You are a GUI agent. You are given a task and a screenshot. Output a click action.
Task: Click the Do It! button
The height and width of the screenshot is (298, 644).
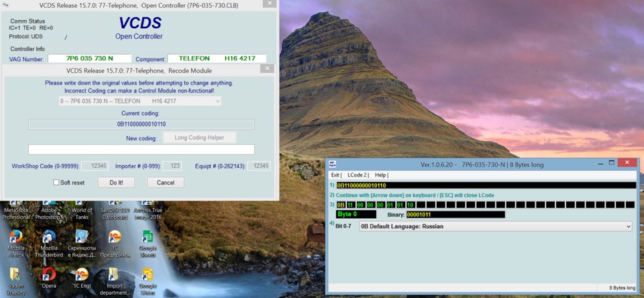pos(116,183)
